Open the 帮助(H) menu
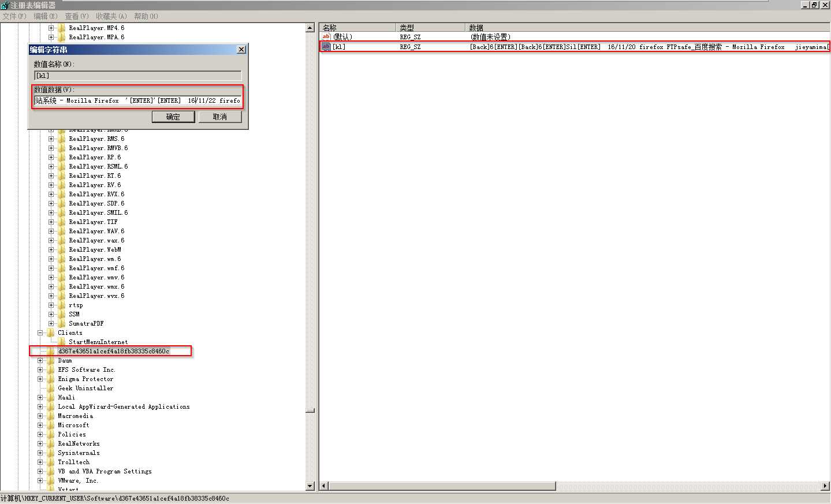The image size is (831, 504). click(146, 16)
